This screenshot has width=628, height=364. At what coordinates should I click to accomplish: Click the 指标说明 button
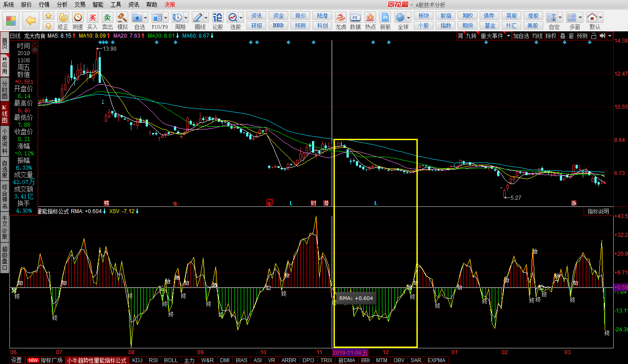598,211
